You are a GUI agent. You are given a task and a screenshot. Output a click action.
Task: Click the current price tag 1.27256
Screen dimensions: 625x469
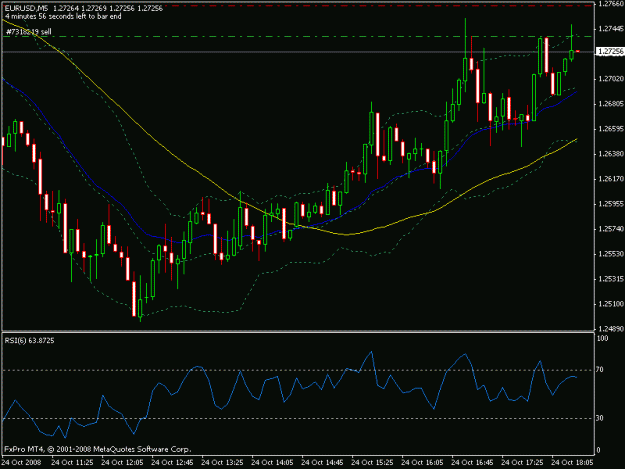point(610,51)
